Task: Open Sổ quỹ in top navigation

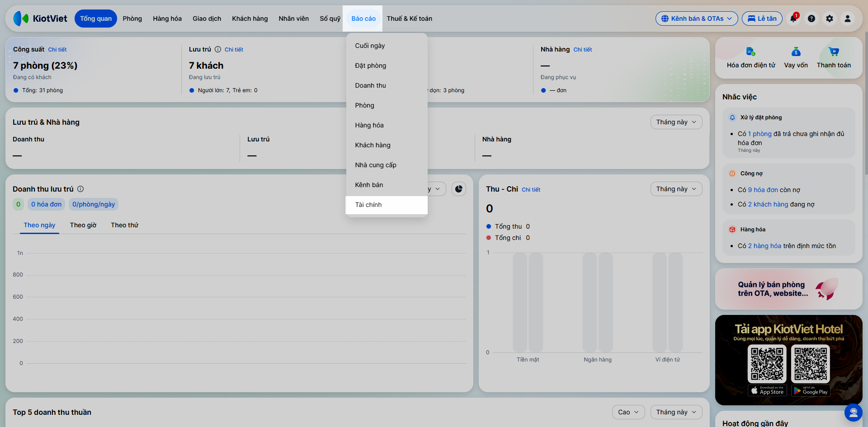Action: coord(330,19)
